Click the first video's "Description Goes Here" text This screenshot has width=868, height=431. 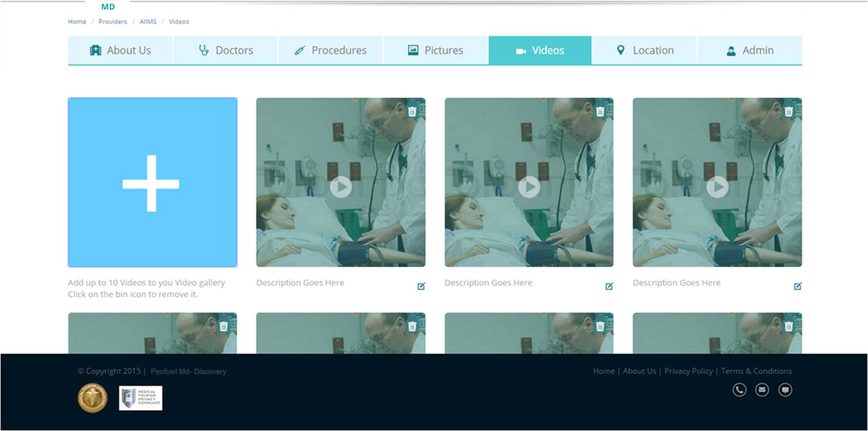(x=300, y=282)
